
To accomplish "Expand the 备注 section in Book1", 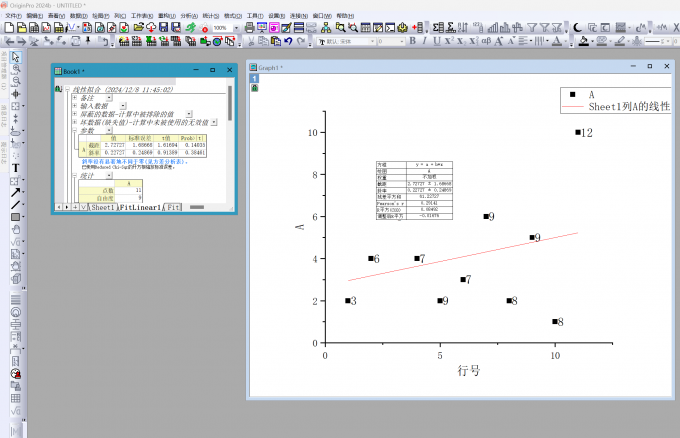I will click(75, 98).
